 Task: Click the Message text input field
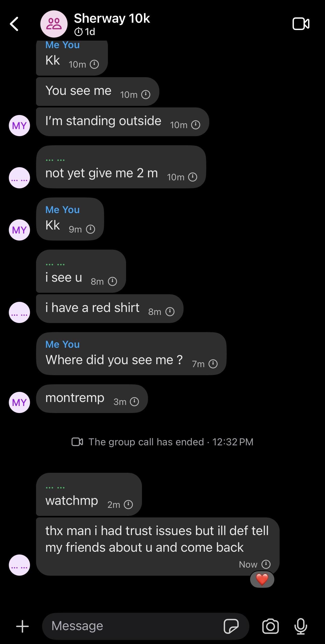tap(131, 626)
